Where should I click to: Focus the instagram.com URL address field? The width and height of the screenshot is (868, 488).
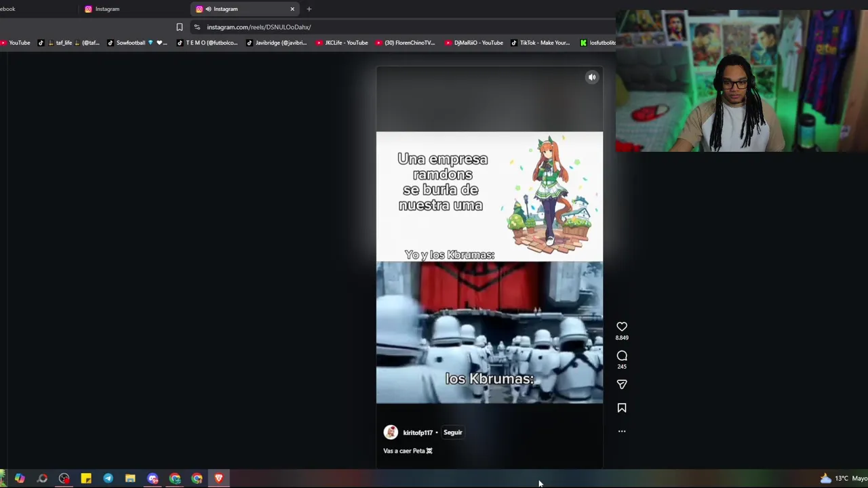[x=258, y=27]
